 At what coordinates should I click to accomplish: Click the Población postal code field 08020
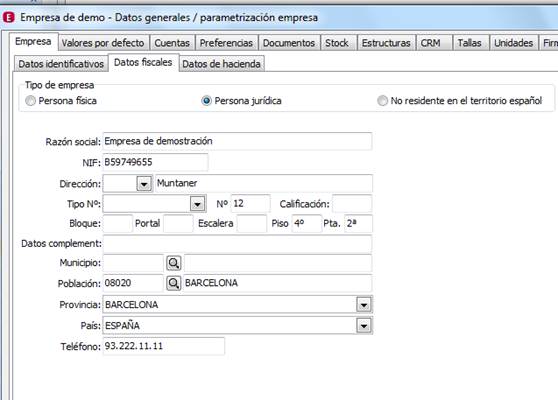[x=133, y=283]
